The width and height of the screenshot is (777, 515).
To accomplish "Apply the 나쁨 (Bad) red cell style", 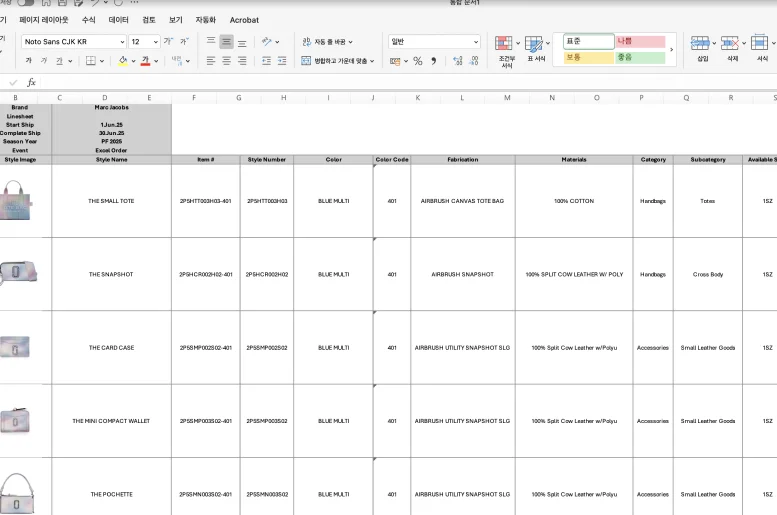I will coord(640,42).
